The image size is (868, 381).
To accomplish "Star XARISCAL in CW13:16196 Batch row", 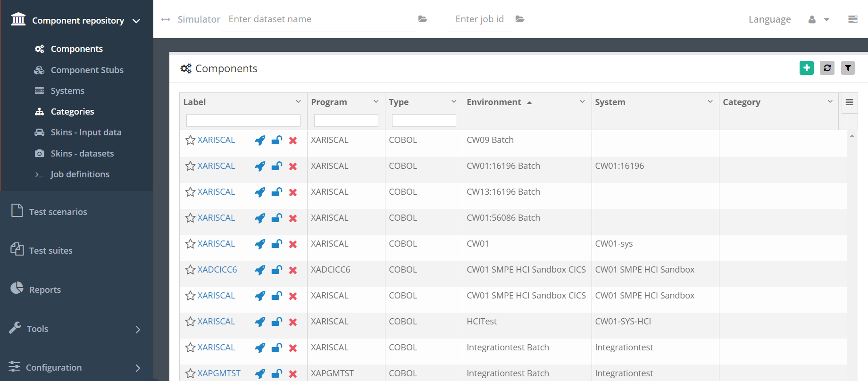I will (x=190, y=192).
